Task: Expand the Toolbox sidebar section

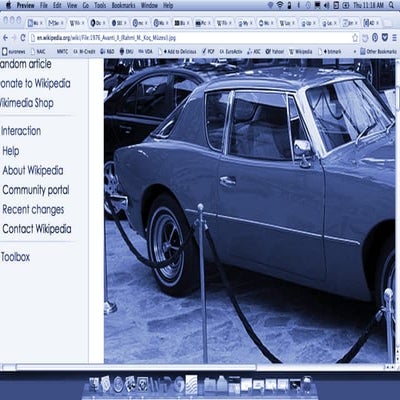Action: click(15, 257)
